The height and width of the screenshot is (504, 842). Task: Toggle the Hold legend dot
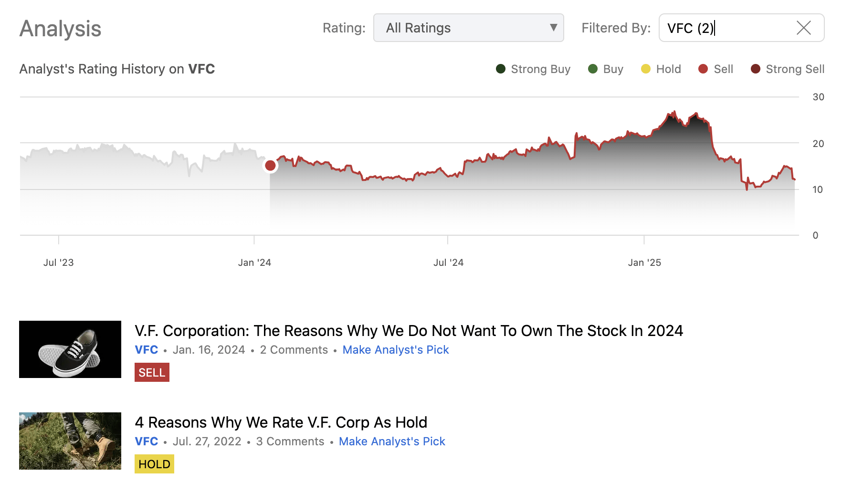point(646,69)
